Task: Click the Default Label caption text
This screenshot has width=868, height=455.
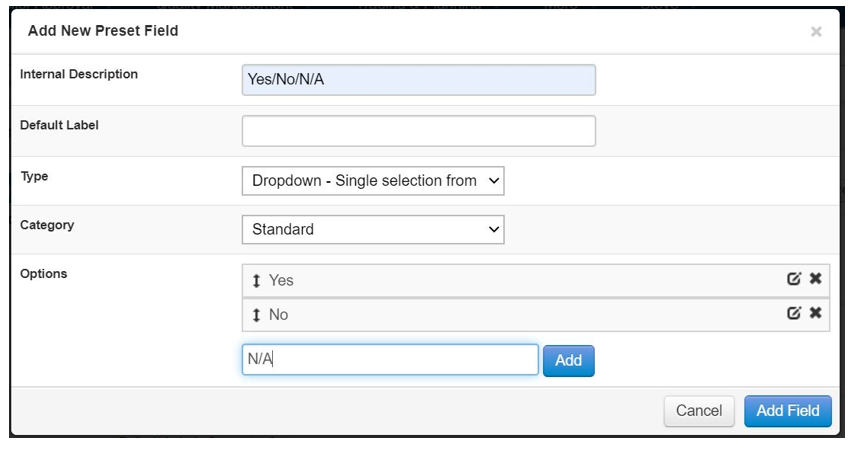Action: 59,126
